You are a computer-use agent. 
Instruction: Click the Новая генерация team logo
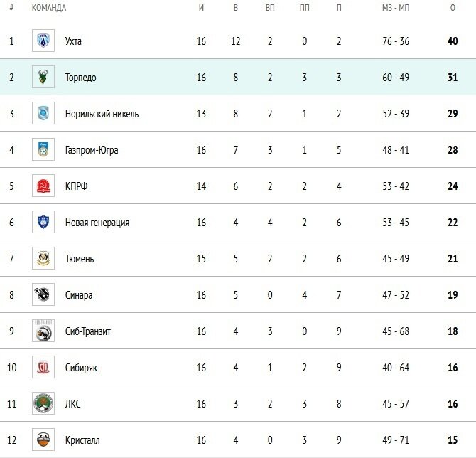point(43,223)
